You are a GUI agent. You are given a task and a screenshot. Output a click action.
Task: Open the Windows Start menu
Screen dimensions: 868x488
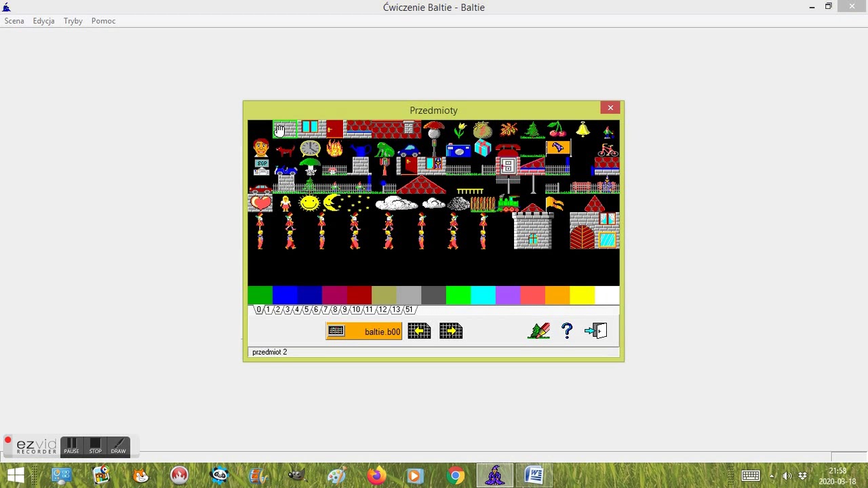(x=16, y=475)
